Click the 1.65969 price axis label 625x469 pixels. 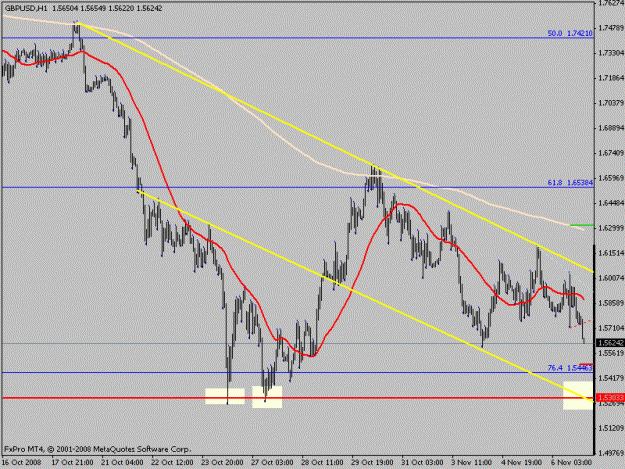[611, 178]
